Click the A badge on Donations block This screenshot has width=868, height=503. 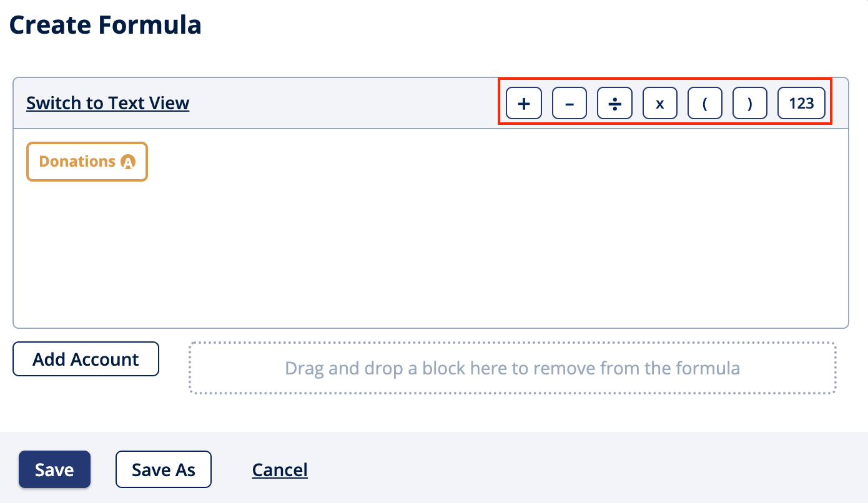click(x=129, y=161)
